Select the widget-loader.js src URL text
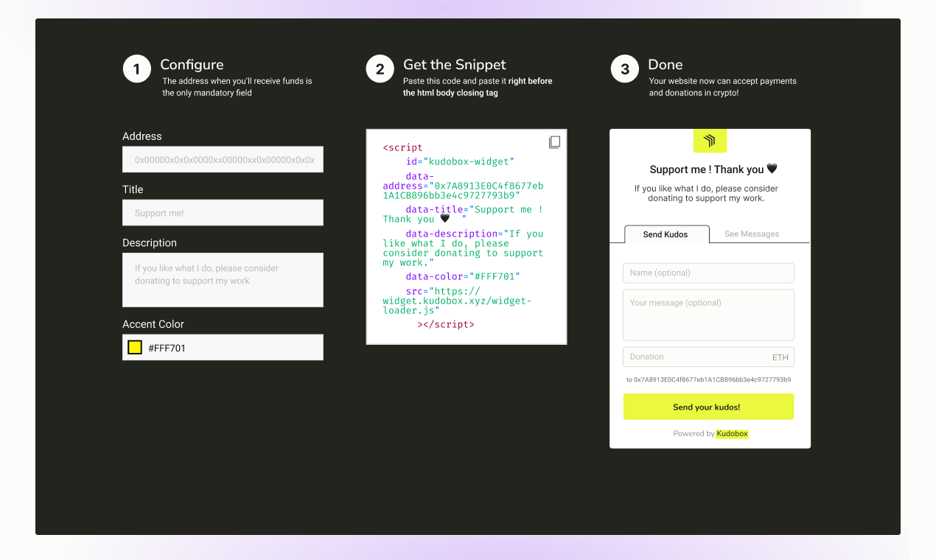The image size is (936, 560). click(x=457, y=301)
